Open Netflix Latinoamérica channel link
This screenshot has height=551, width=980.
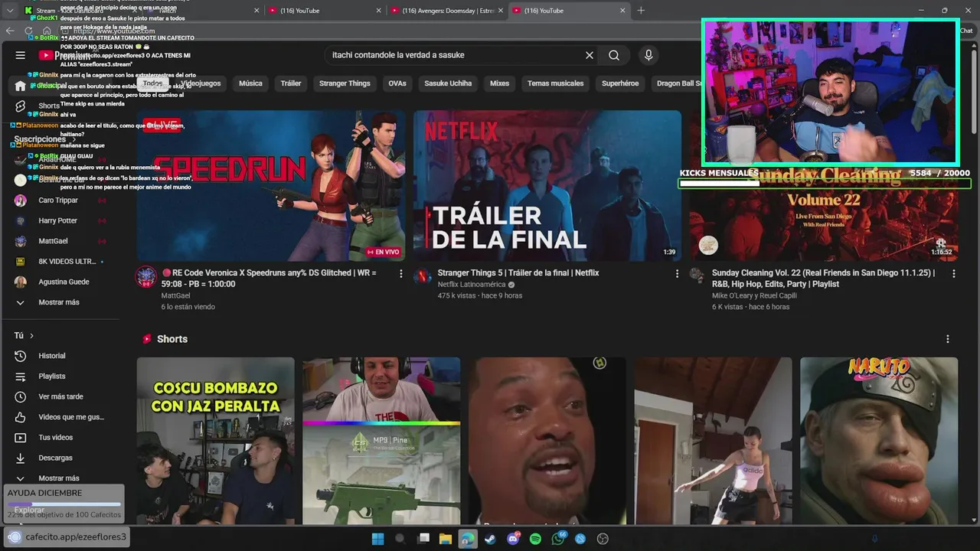472,285
